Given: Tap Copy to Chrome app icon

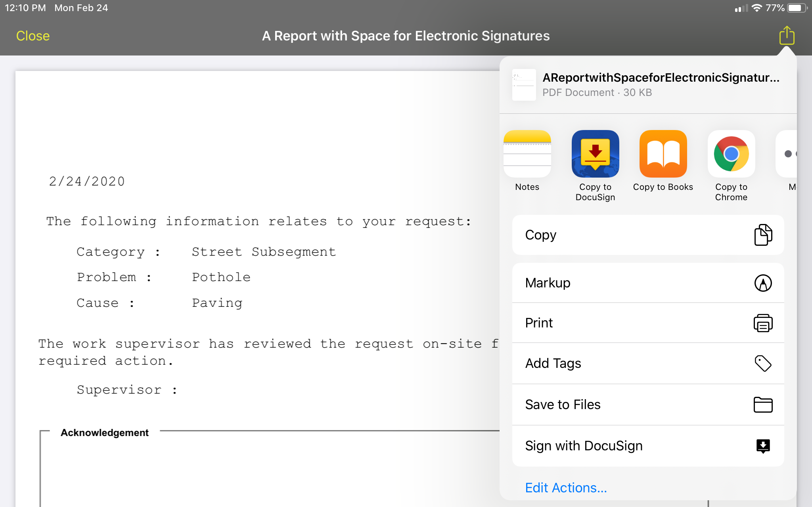Looking at the screenshot, I should (731, 154).
